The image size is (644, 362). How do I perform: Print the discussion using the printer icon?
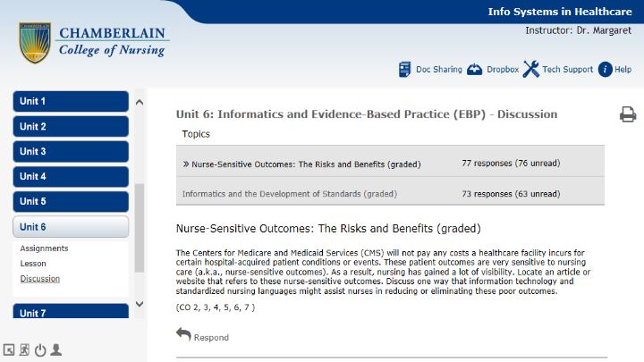pos(628,114)
